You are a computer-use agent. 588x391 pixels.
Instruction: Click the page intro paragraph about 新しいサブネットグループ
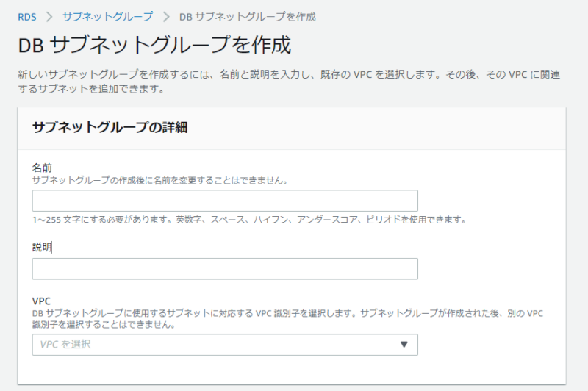click(289, 82)
